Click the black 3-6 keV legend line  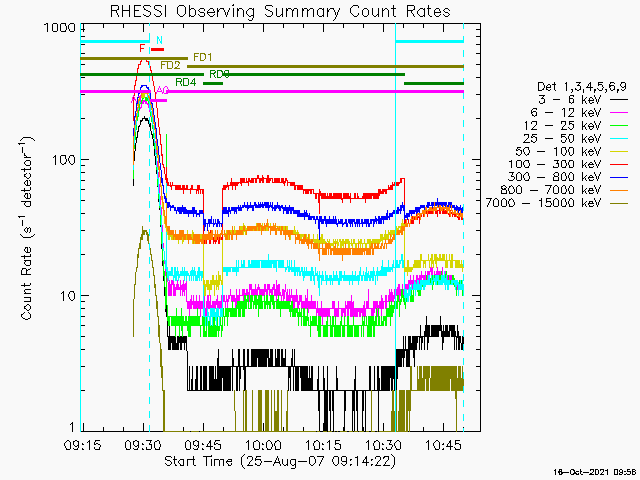coord(619,100)
